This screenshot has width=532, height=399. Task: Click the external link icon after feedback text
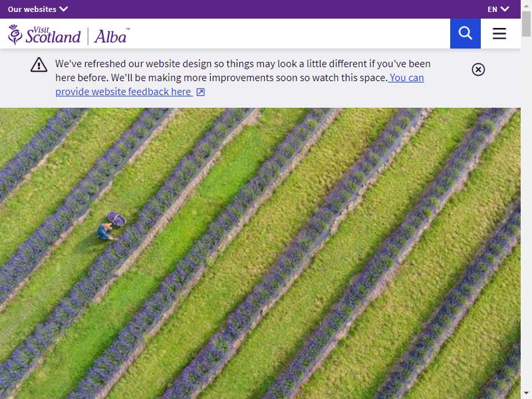click(201, 92)
